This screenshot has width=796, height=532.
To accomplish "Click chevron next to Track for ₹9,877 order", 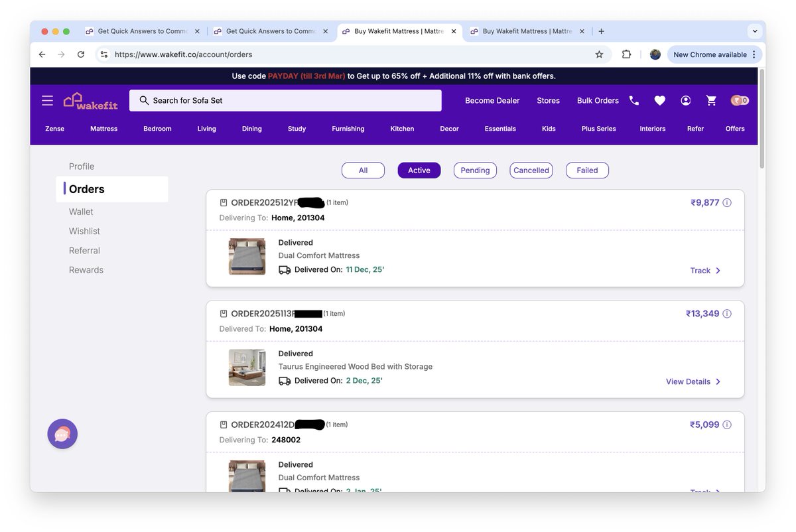I will click(718, 271).
